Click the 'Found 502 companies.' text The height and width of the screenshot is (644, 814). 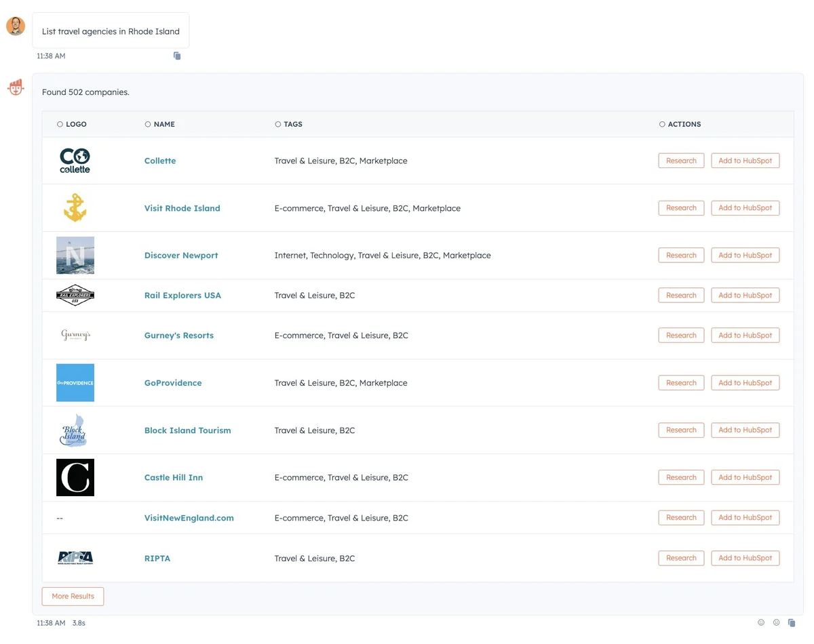click(x=85, y=92)
